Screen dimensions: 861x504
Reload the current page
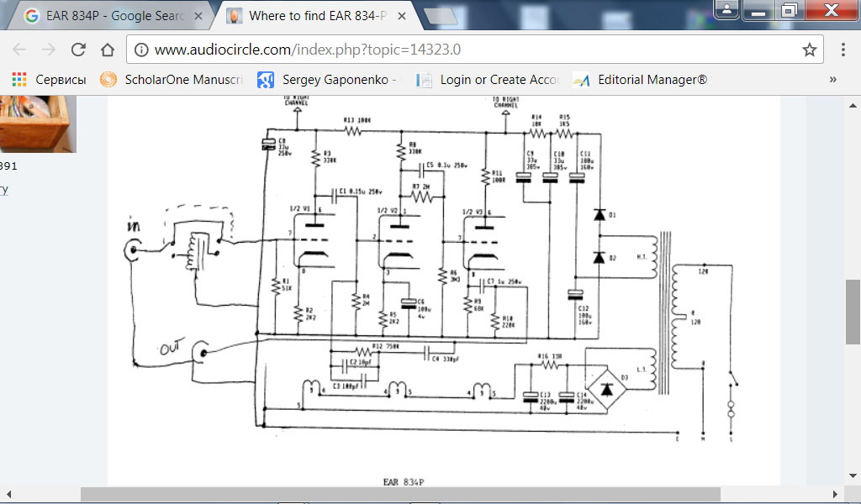[78, 50]
